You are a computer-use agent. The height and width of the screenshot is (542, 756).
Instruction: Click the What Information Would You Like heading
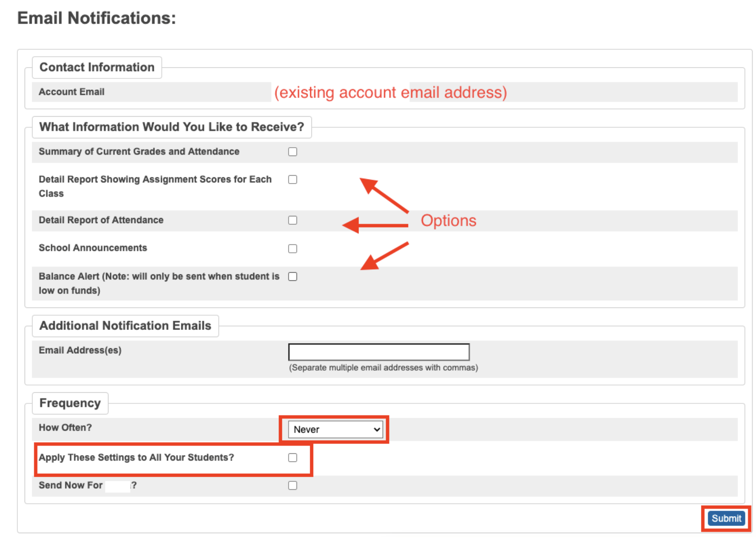[172, 127]
